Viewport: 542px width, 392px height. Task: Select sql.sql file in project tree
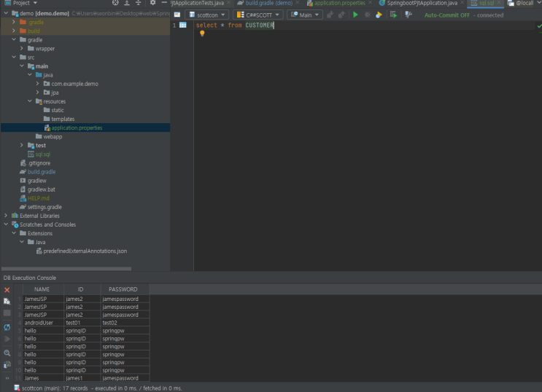(x=42, y=154)
